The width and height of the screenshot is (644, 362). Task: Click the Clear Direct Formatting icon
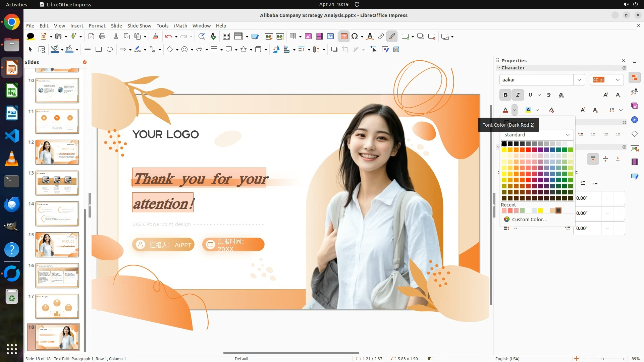tap(551, 110)
